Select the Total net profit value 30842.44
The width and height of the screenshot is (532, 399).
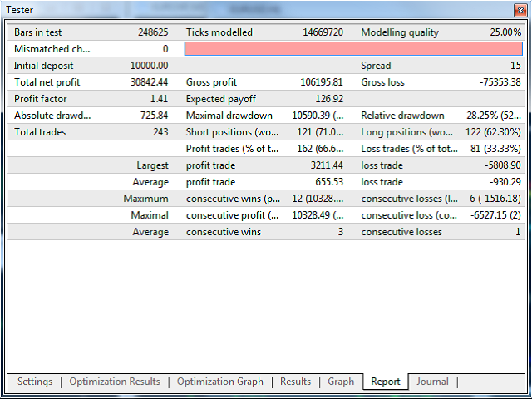coord(149,82)
